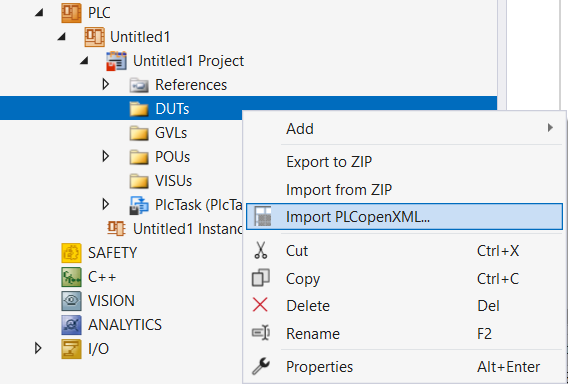
Task: Select the ANALYTICS label
Action: 125,325
